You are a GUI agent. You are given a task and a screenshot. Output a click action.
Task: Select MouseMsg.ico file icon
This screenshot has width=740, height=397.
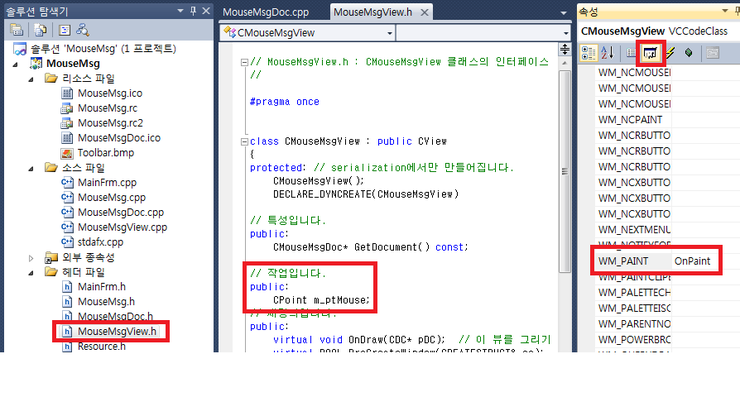click(x=67, y=93)
